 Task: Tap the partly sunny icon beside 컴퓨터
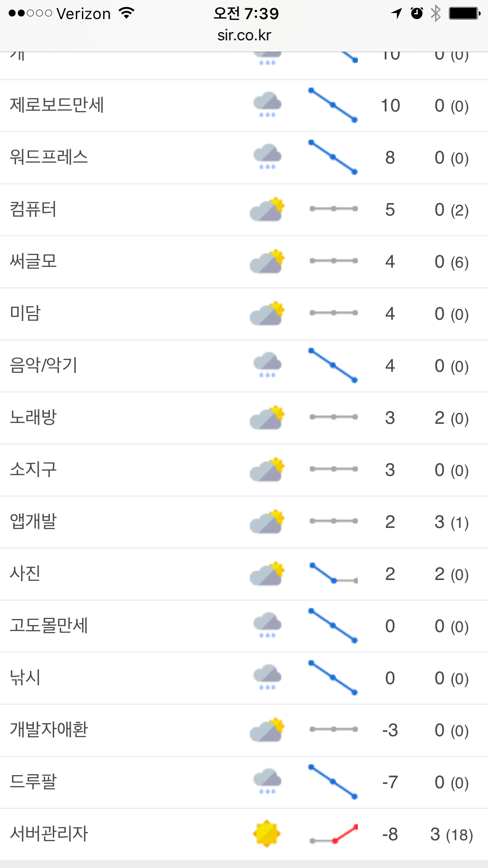pos(267,210)
